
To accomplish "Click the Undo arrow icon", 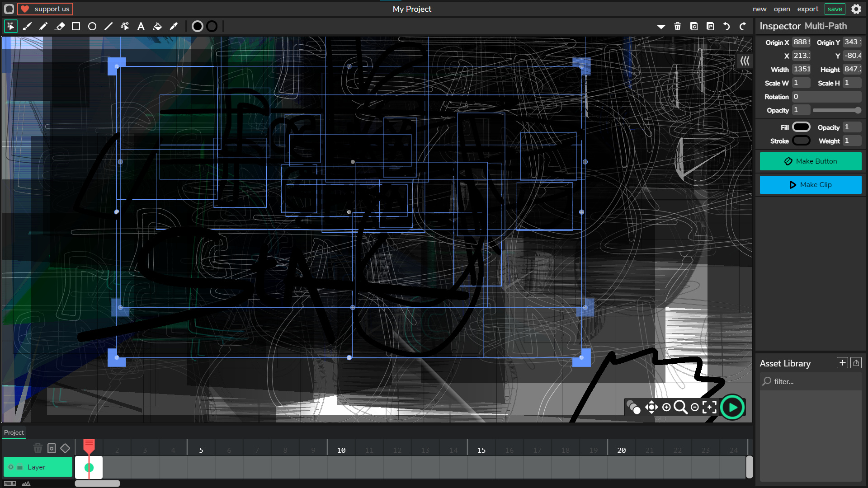I will 726,27.
